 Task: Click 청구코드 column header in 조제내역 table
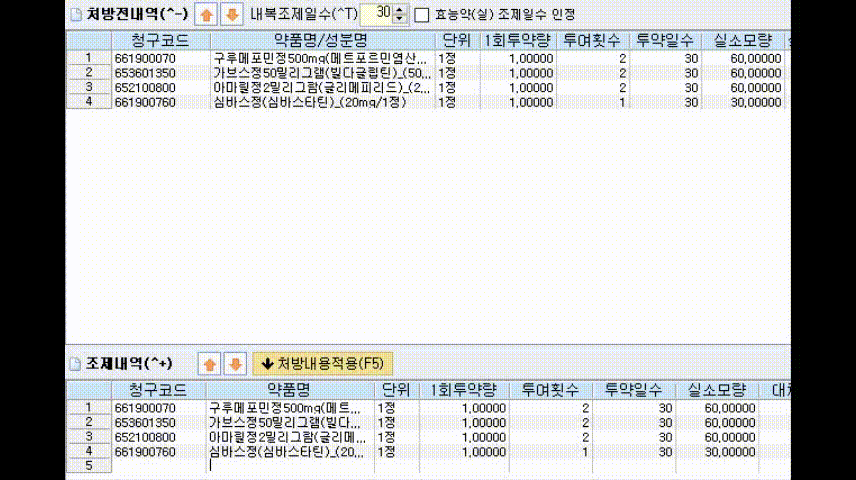(158, 389)
